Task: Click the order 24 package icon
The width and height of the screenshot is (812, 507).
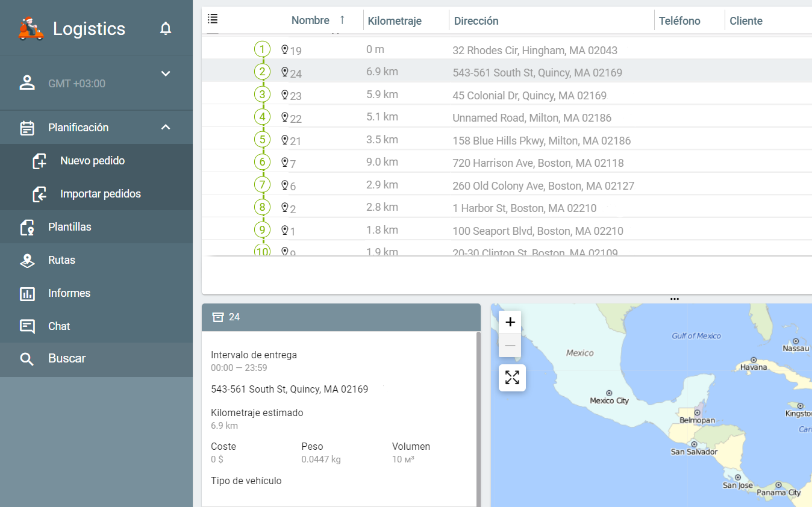Action: pos(218,317)
